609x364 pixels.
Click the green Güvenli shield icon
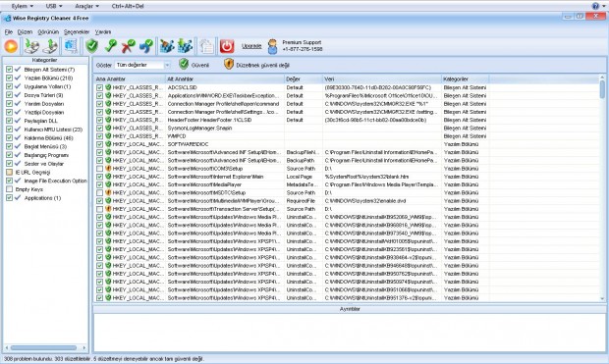point(184,64)
